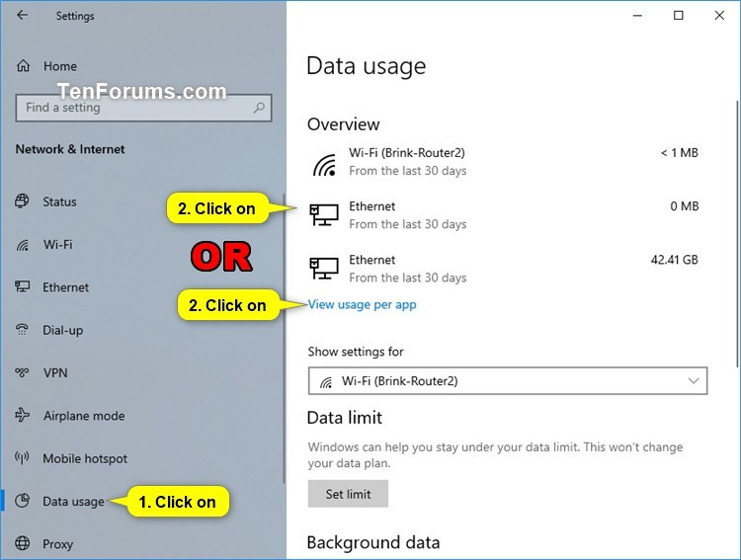This screenshot has width=741, height=560.
Task: Click the Wi-Fi icon inside the dropdown
Action: pyautogui.click(x=326, y=381)
